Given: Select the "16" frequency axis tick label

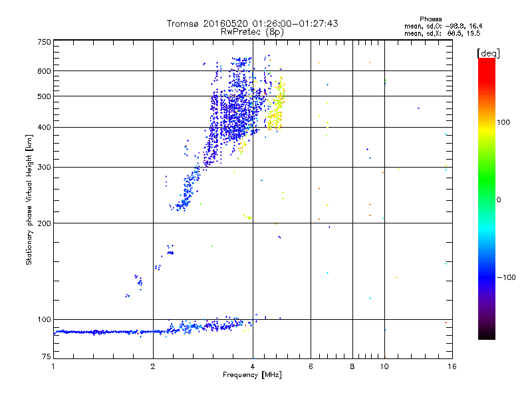Looking at the screenshot, I should point(452,366).
